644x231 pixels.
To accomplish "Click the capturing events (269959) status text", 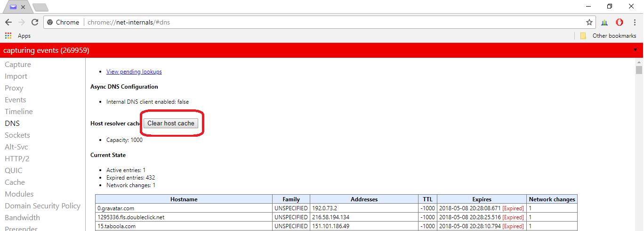I will pyautogui.click(x=46, y=50).
